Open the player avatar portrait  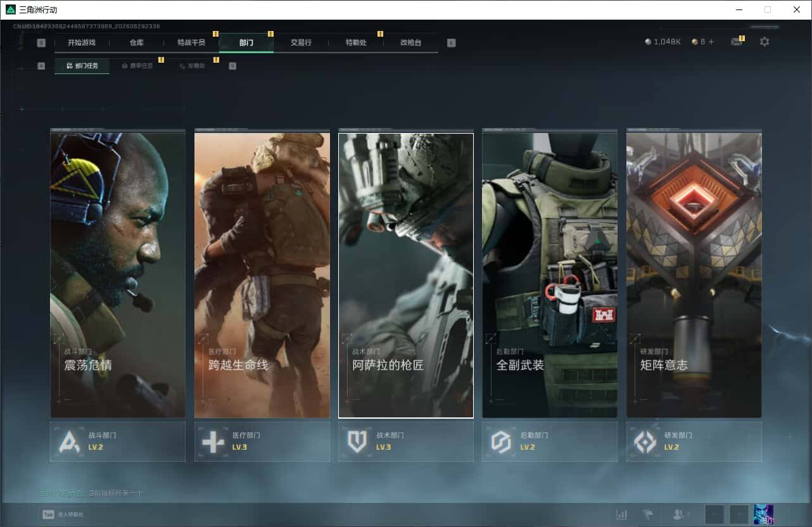764,514
